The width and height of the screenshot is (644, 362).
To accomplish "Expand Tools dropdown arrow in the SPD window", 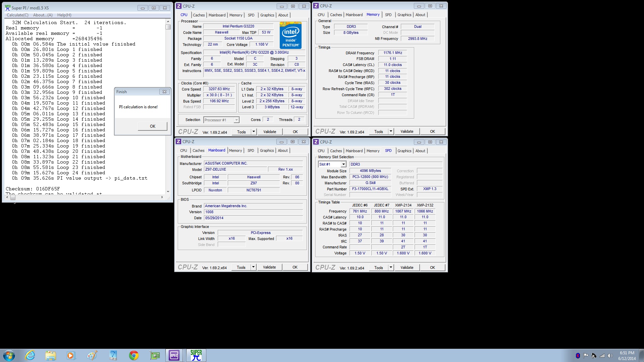I will [x=391, y=267].
